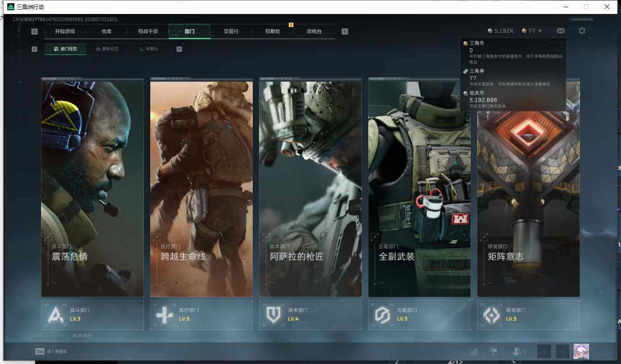Open the 全副武装 mission card

(419, 187)
